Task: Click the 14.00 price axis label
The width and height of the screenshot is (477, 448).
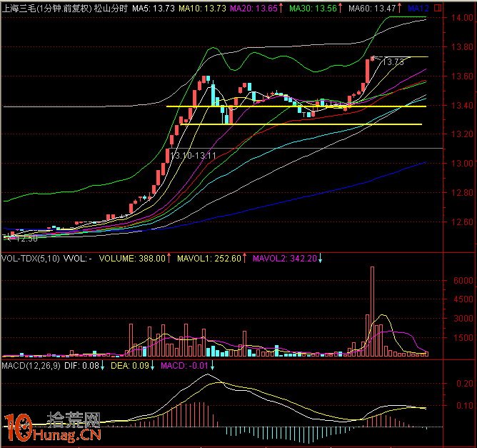Action: (462, 18)
